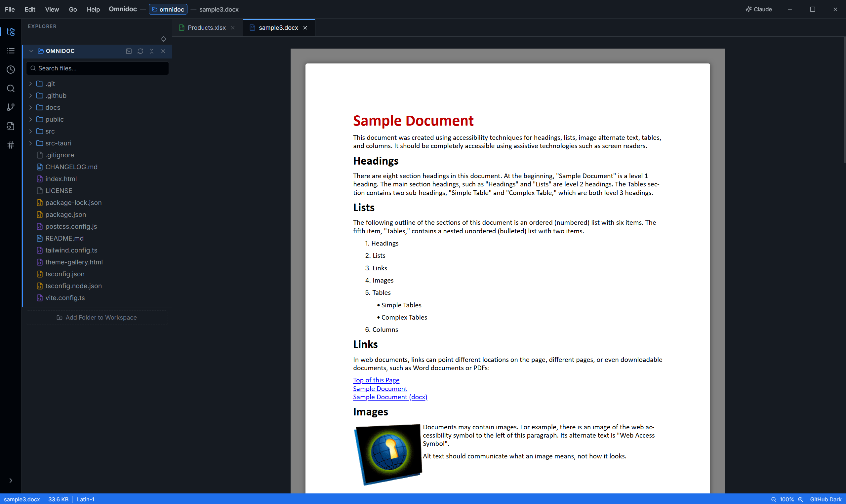Open the File menu
Image resolution: width=846 pixels, height=504 pixels.
[10, 10]
